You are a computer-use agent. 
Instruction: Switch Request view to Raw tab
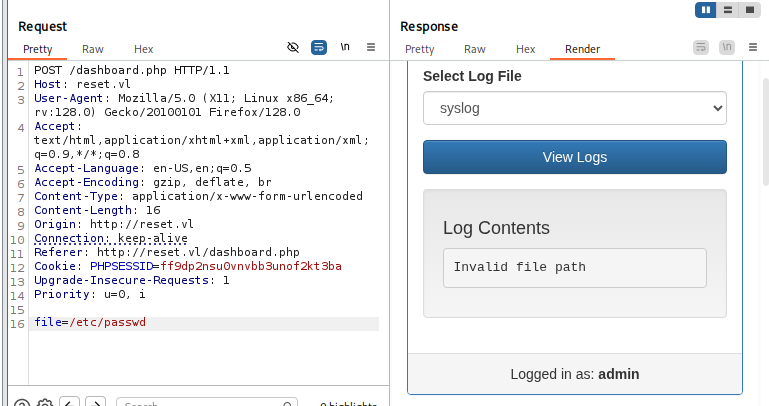click(93, 49)
